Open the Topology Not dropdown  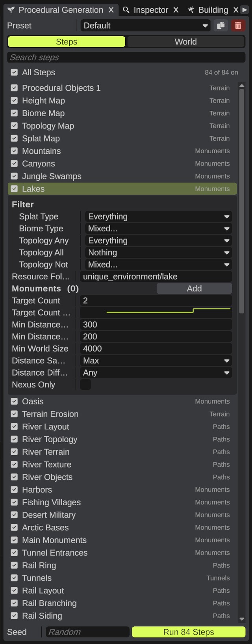coord(158,264)
